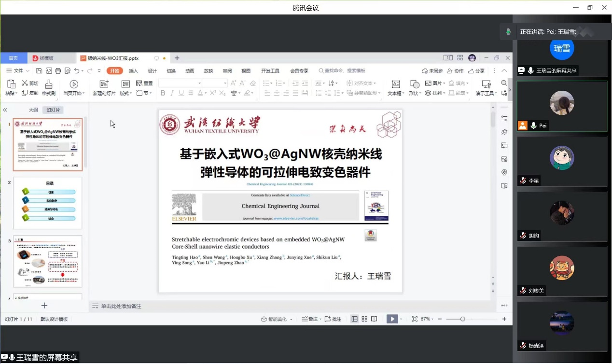Switch to normal view in status bar
The width and height of the screenshot is (612, 364).
pyautogui.click(x=355, y=319)
